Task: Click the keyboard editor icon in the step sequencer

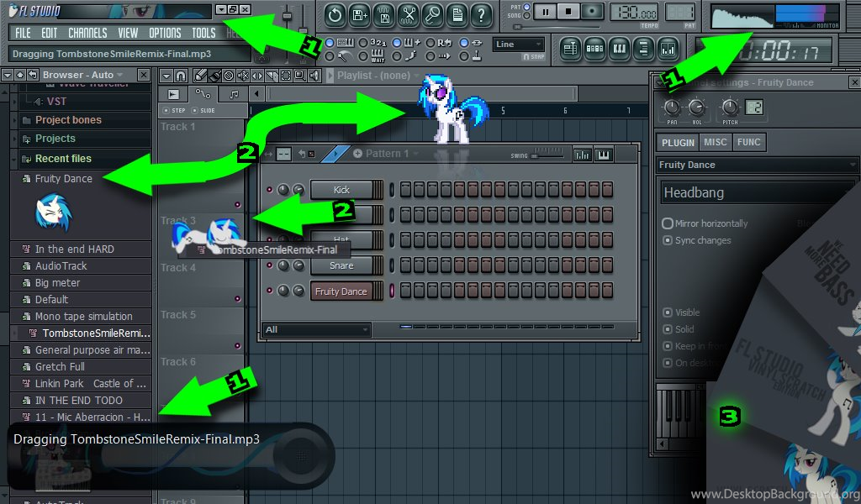Action: [604, 155]
